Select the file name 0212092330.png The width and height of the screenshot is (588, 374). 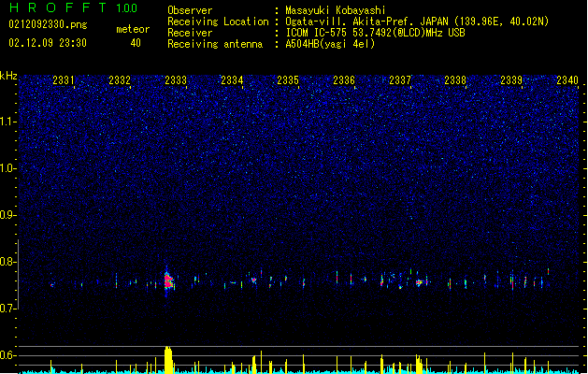(x=48, y=25)
